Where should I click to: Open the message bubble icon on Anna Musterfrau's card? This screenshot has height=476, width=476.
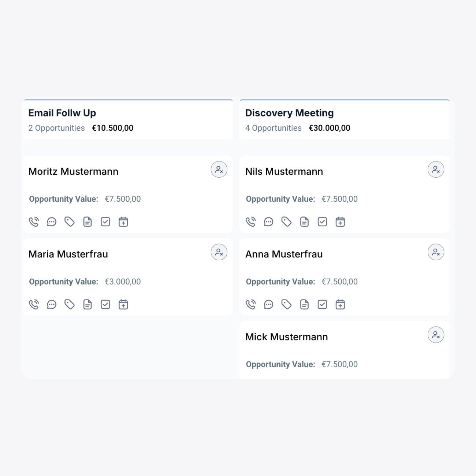tap(268, 304)
